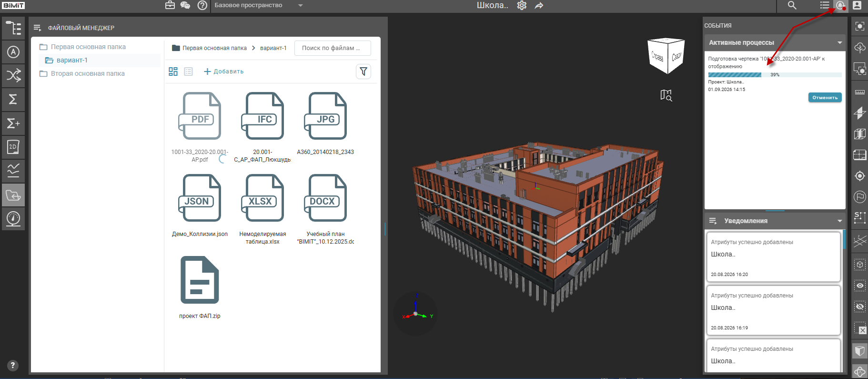Image resolution: width=868 pixels, height=379 pixels.
Task: Click the share arrow icon
Action: pos(539,5)
